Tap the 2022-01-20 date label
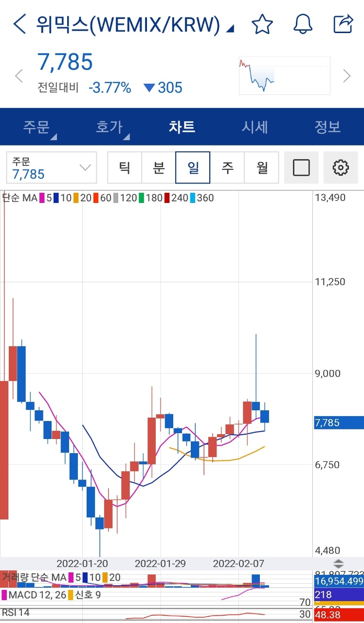This screenshot has height=623, width=364. tap(82, 564)
